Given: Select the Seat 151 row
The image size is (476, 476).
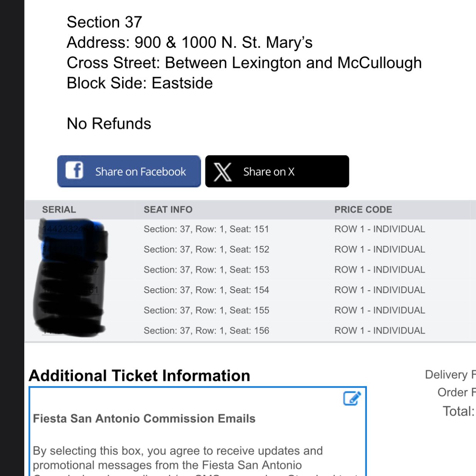Looking at the screenshot, I should 251,229.
